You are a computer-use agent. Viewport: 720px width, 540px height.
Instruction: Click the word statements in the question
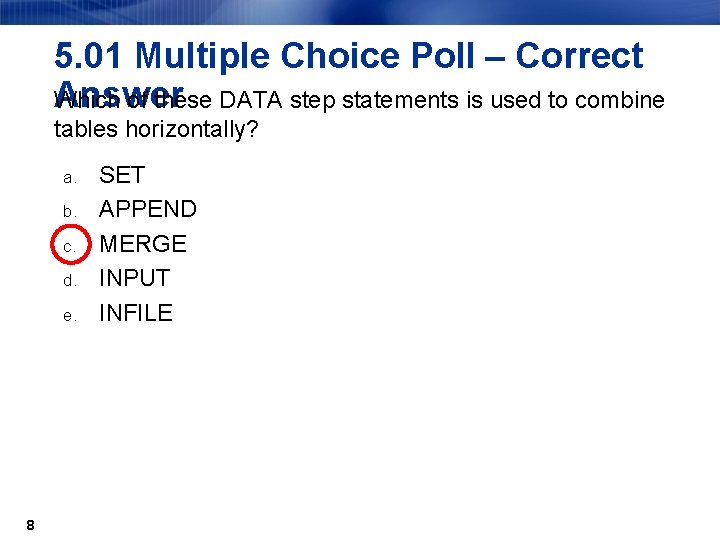(x=400, y=100)
